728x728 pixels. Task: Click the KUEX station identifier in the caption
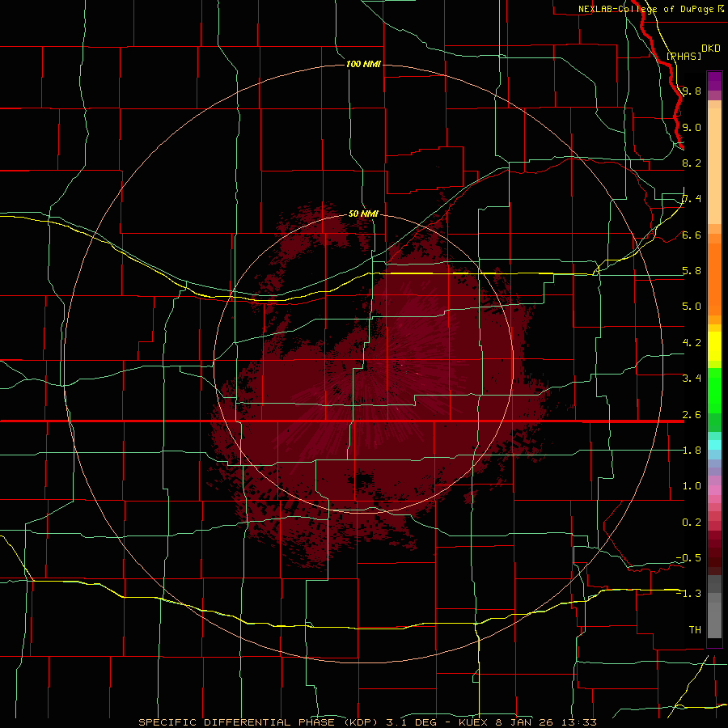coord(473,722)
